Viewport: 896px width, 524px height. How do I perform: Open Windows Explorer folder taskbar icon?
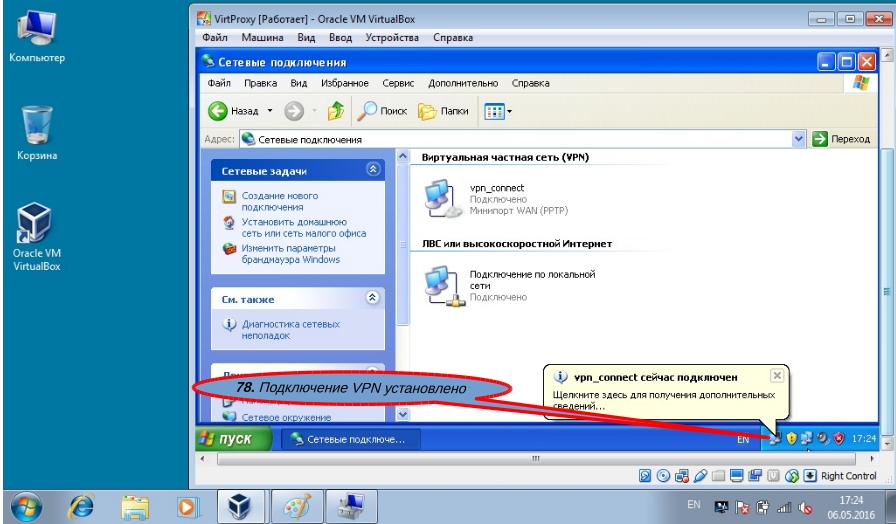click(x=134, y=506)
